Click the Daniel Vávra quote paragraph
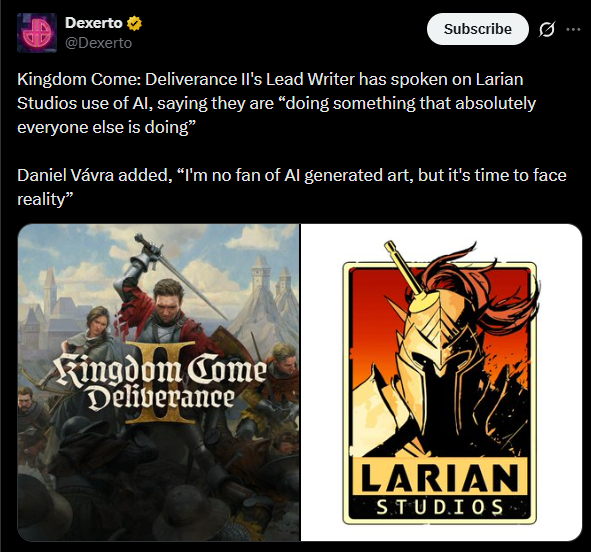591x552 pixels. click(292, 187)
